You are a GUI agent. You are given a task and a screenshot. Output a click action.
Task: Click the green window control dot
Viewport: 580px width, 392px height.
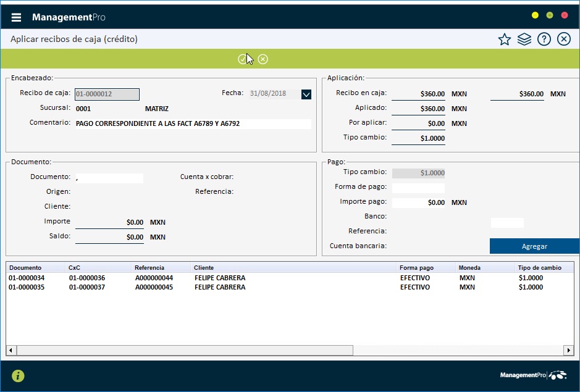[x=550, y=15]
